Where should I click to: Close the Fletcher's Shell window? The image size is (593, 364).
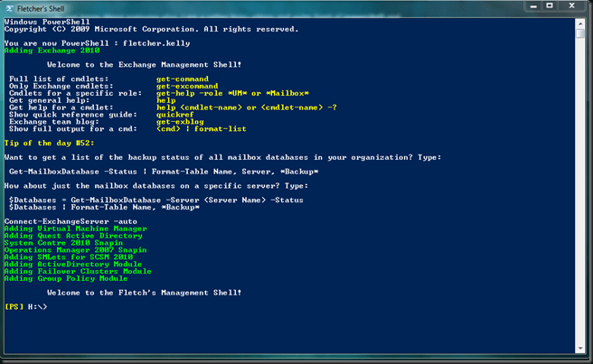tap(571, 6)
